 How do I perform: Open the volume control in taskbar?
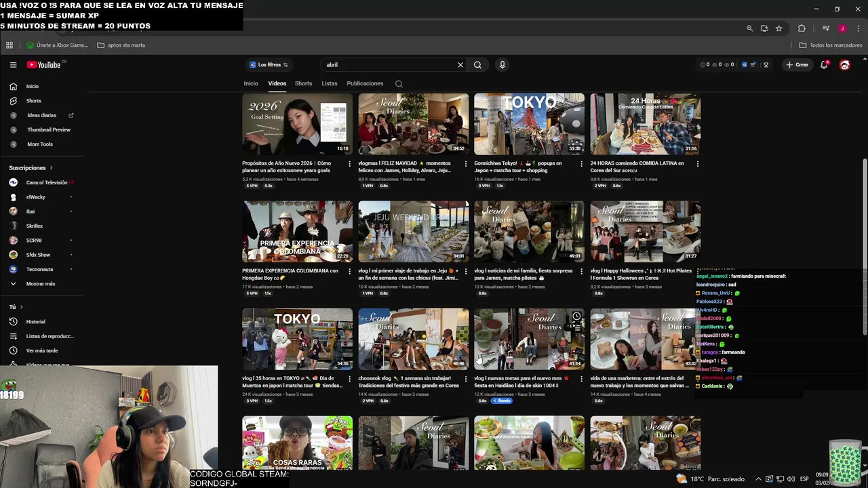pos(791,479)
